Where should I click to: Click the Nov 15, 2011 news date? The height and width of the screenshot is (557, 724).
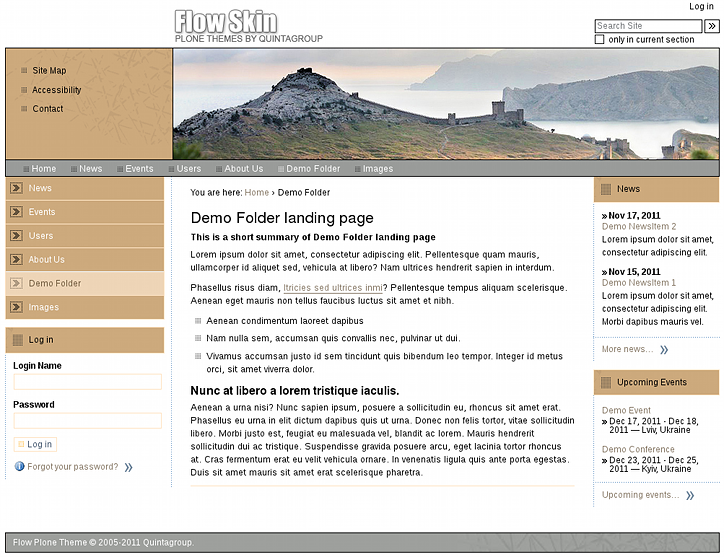pos(634,272)
